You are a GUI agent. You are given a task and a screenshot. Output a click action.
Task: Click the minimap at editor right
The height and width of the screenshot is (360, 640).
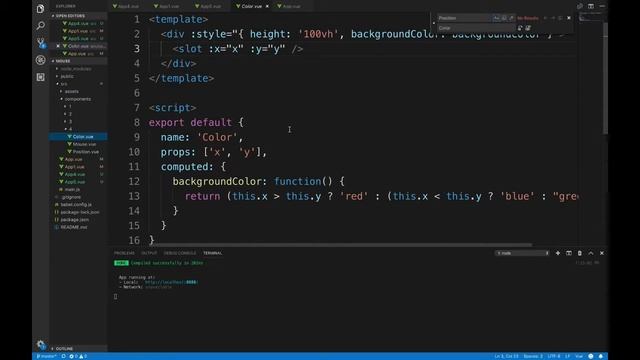590,18
